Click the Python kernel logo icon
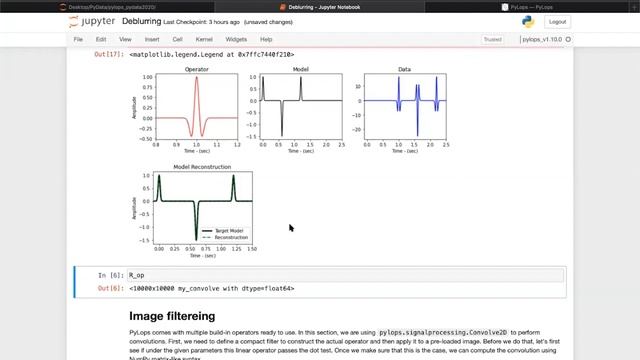The height and width of the screenshot is (360, 640). 528,22
